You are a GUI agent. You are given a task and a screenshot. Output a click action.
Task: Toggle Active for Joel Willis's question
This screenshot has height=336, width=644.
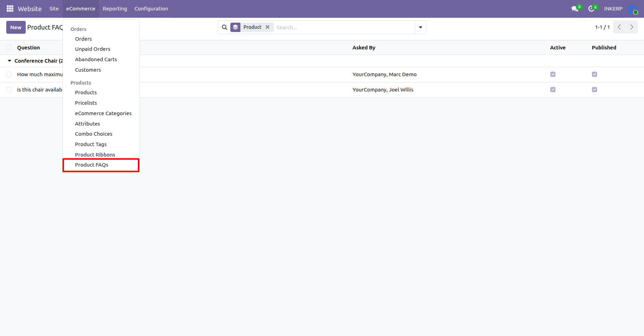pyautogui.click(x=553, y=90)
